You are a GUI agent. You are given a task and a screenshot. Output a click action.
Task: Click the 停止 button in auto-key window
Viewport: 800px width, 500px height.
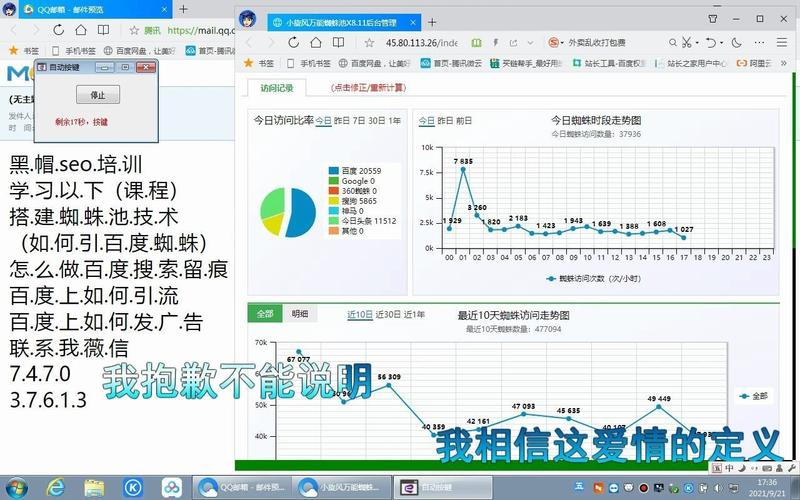[x=97, y=95]
